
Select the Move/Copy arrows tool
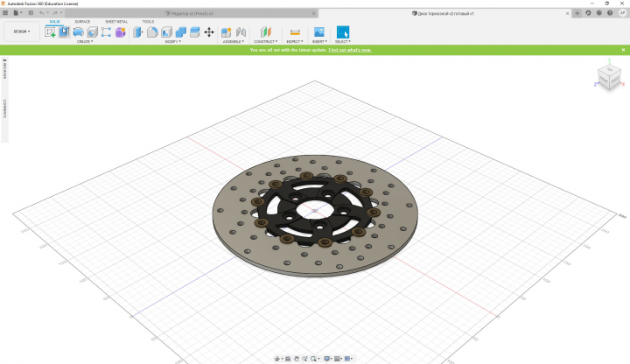click(x=209, y=32)
